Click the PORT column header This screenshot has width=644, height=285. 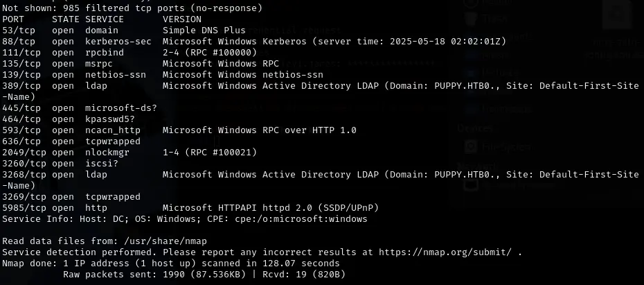tap(13, 19)
